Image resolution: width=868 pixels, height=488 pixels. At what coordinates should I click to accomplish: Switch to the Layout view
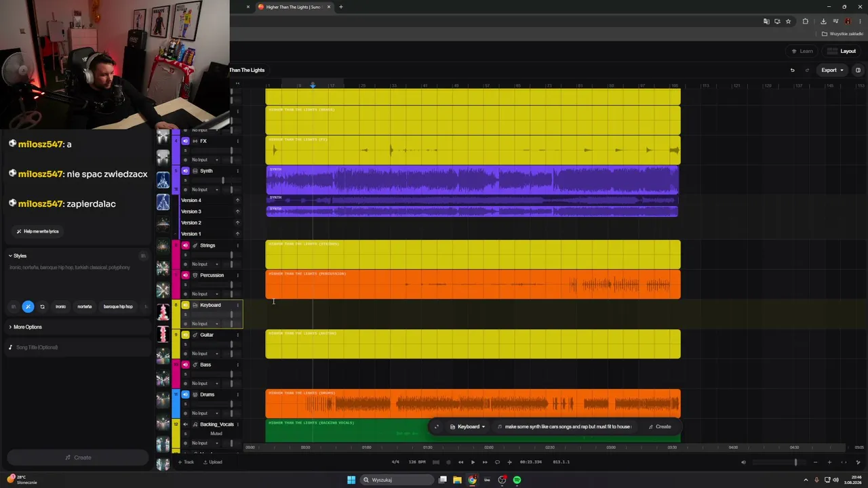pyautogui.click(x=842, y=51)
